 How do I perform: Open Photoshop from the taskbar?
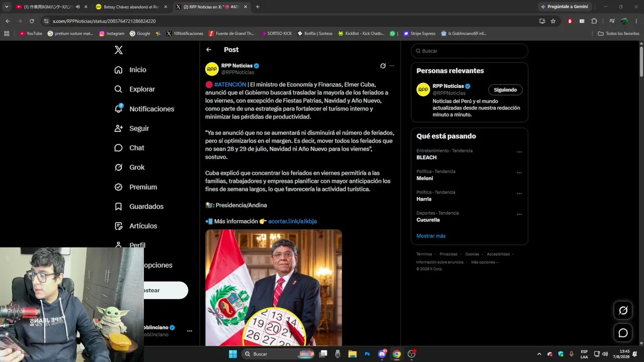tap(367, 354)
